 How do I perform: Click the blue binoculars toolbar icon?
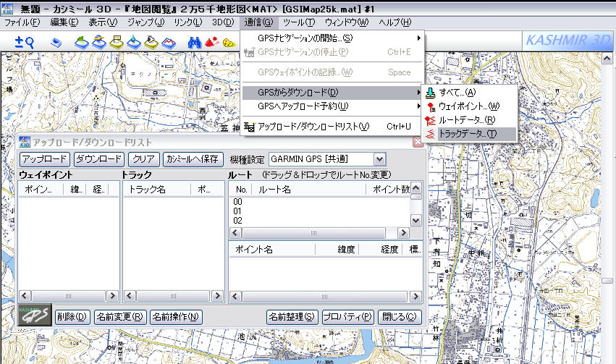[195, 43]
